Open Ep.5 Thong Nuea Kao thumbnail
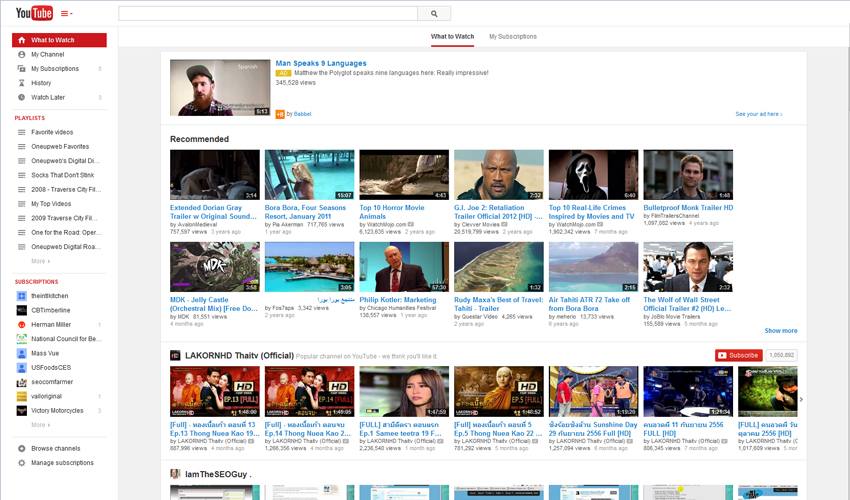850x500 pixels. [x=499, y=392]
